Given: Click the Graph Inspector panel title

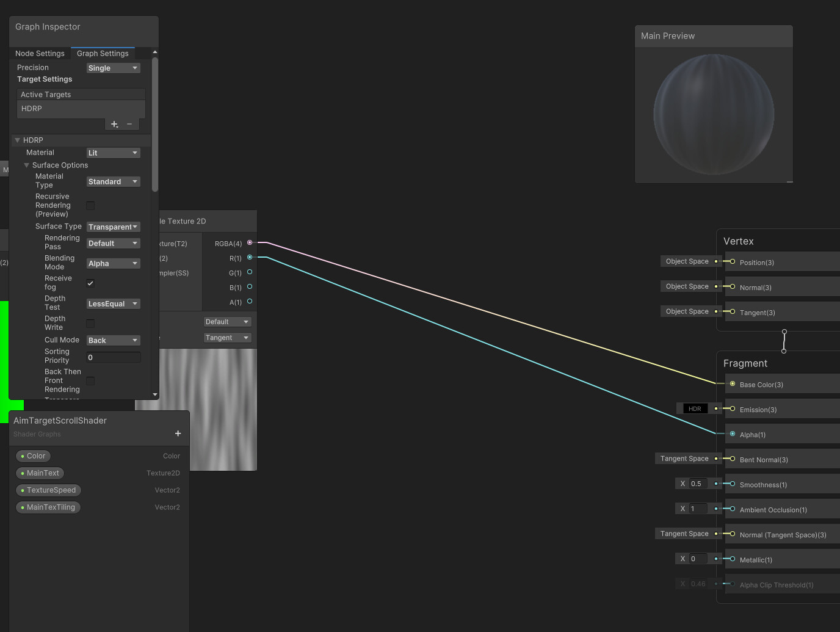Looking at the screenshot, I should coord(48,27).
